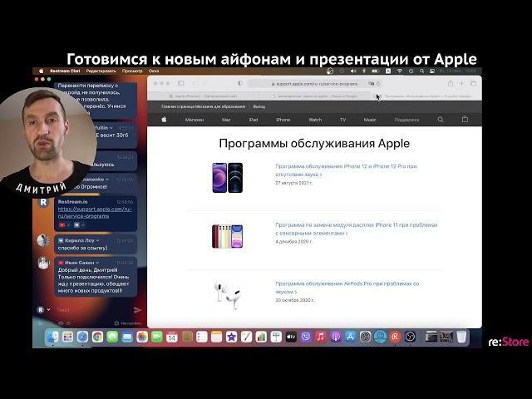Open the Trash in the Dock
Screen dimensions: 532x399
point(461,337)
